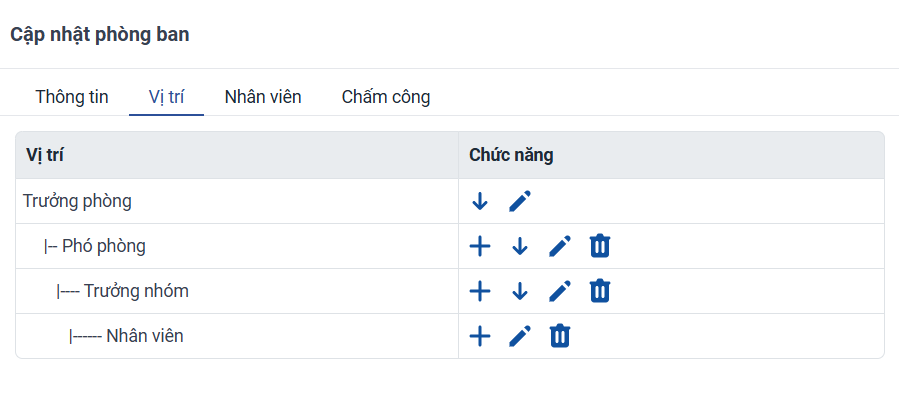This screenshot has height=394, width=899.
Task: Delete the Nhân viên position
Action: tap(560, 336)
